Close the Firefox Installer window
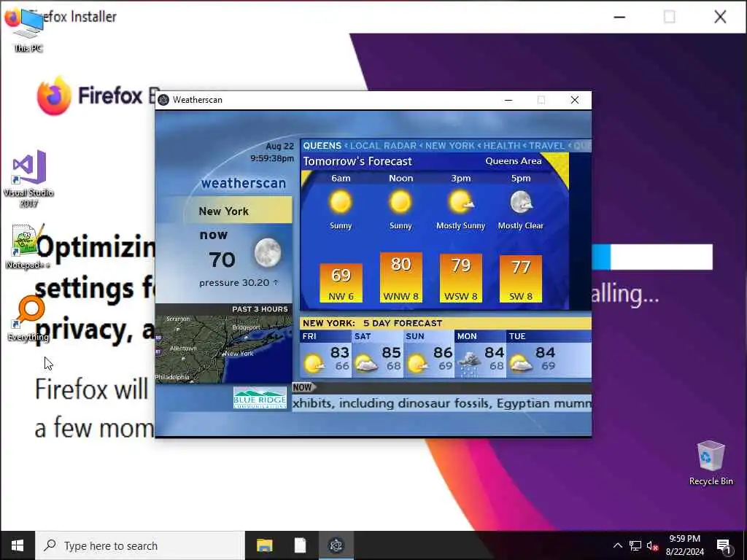Viewport: 747px width, 560px height. [720, 17]
